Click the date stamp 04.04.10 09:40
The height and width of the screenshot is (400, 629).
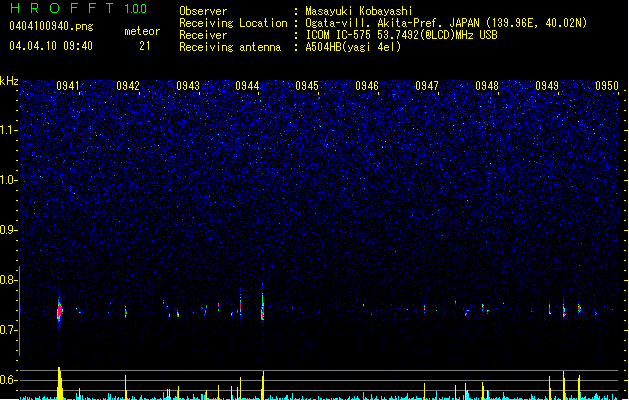51,46
